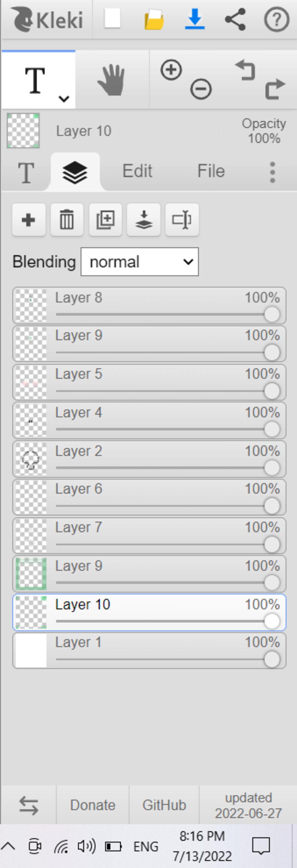297x868 pixels.
Task: Click Layer 8 opacity slider handle
Action: pos(272,315)
